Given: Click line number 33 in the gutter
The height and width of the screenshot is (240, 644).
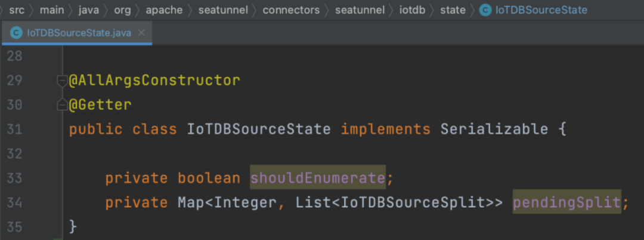Looking at the screenshot, I should (x=14, y=179).
